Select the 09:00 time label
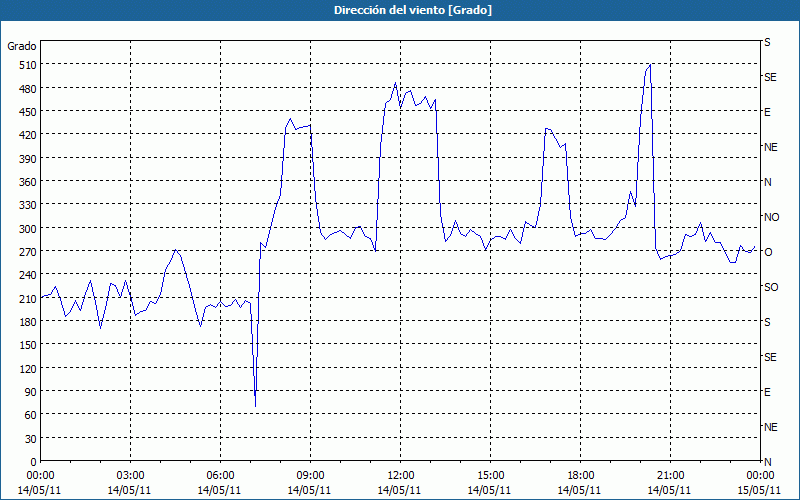This screenshot has height=500, width=800. (x=310, y=476)
